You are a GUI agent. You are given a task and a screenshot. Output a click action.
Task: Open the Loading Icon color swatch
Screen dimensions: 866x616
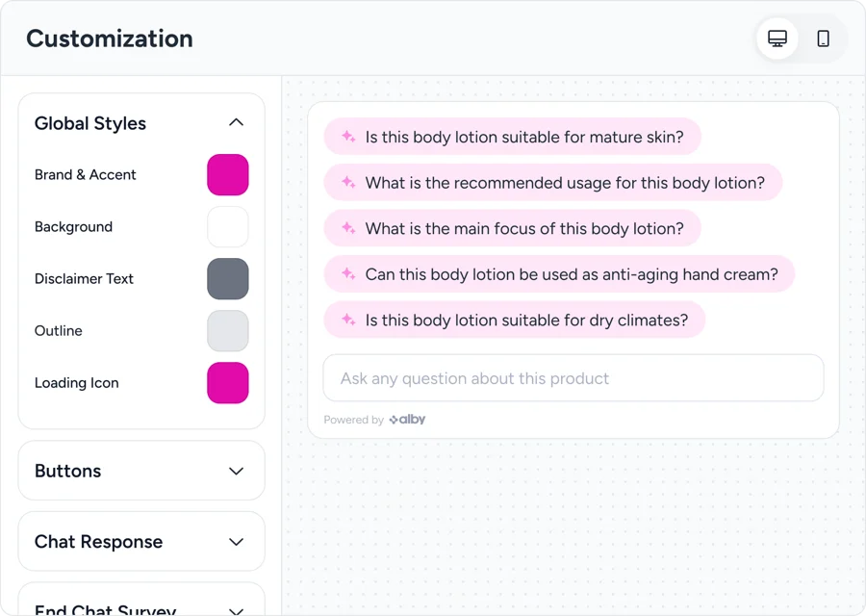point(227,383)
